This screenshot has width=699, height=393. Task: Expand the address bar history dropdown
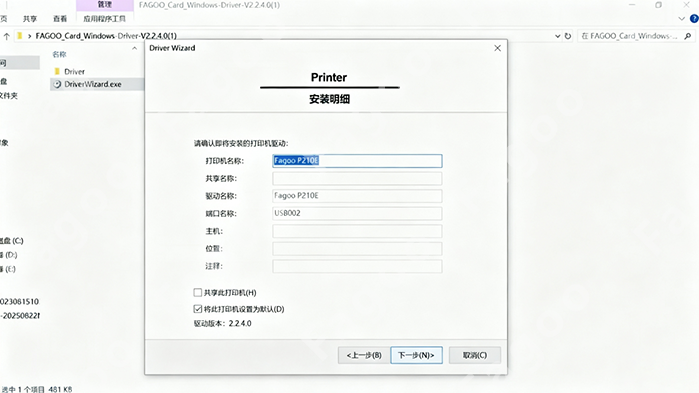pos(557,36)
